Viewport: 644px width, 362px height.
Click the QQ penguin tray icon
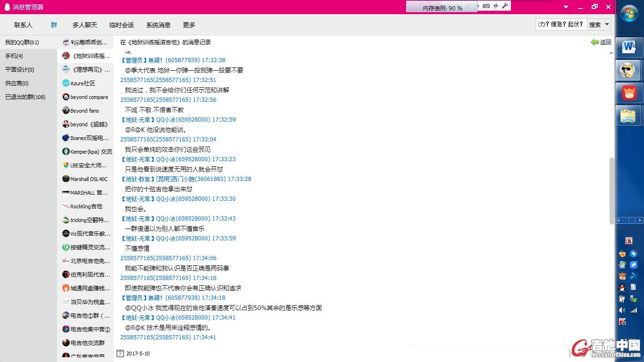622,288
